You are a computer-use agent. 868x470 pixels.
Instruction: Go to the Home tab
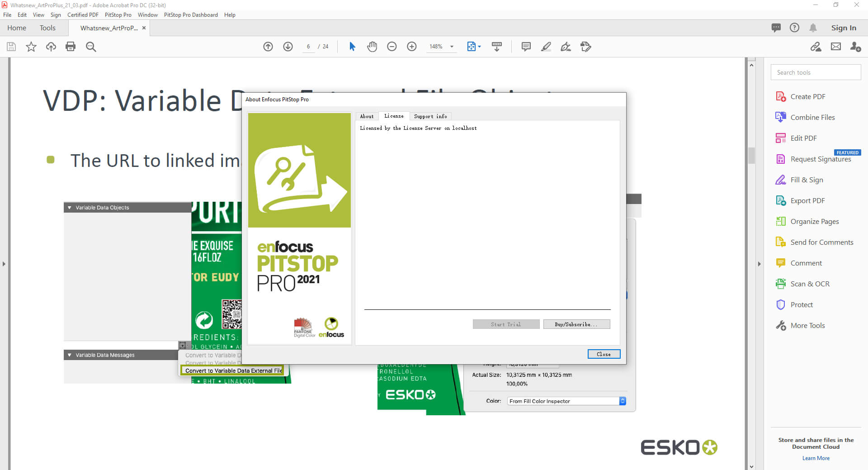pyautogui.click(x=17, y=28)
